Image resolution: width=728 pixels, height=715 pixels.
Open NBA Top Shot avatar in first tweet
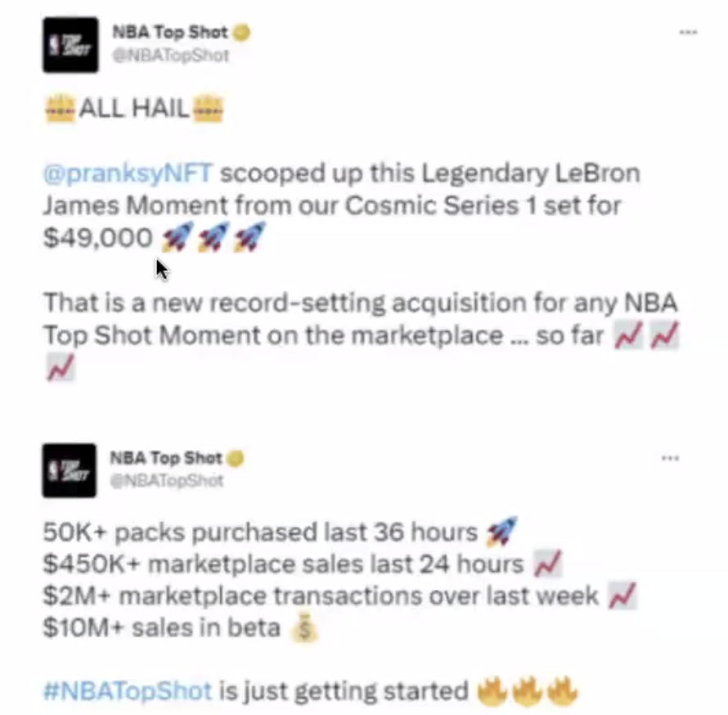point(70,45)
